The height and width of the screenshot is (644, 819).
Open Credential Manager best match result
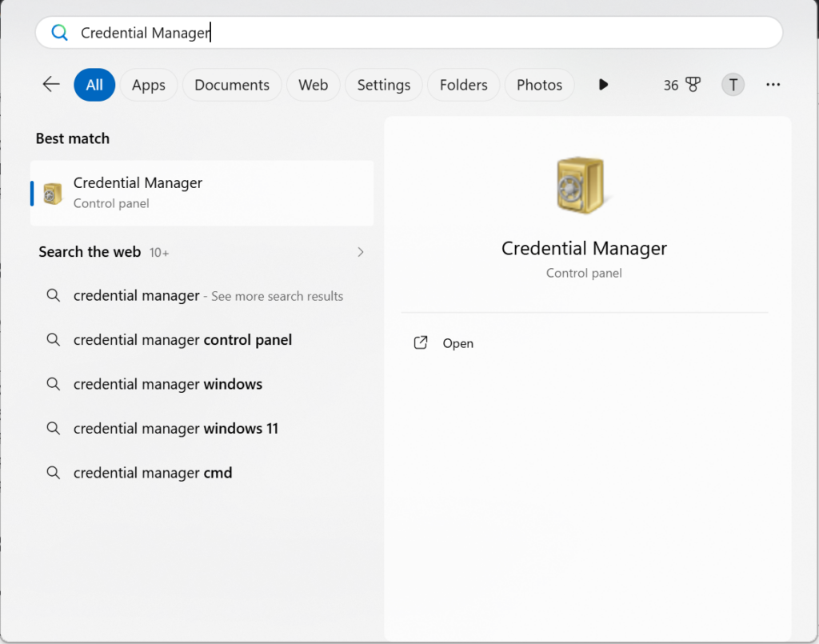202,194
